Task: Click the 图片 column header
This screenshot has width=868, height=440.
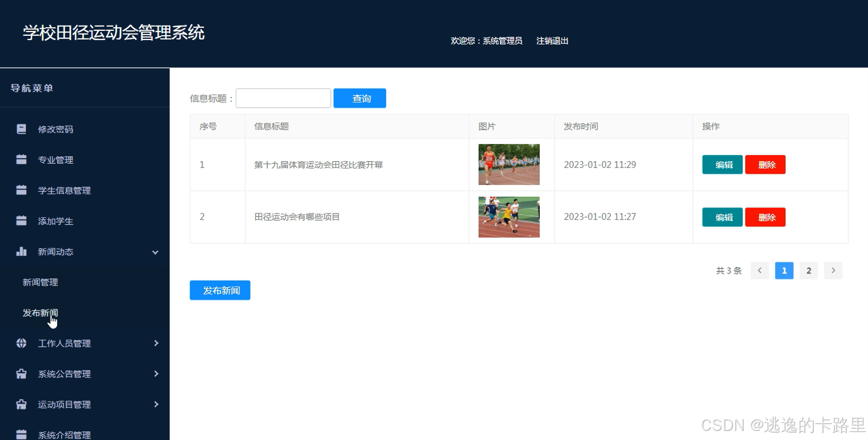Action: [487, 126]
